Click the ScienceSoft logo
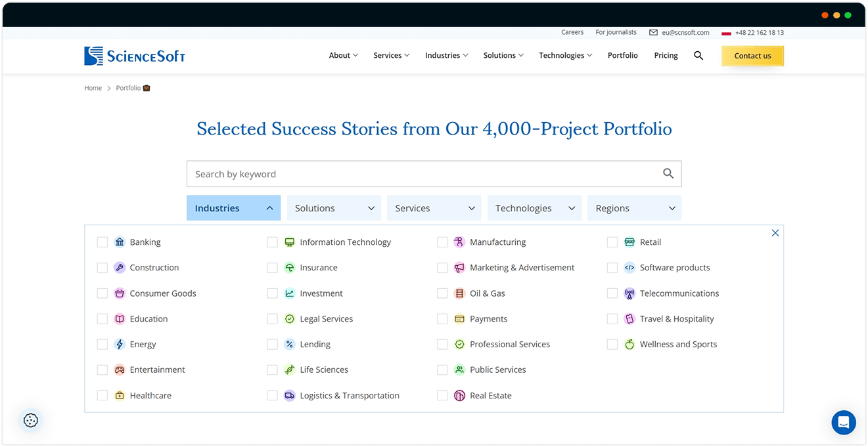868x447 pixels. pyautogui.click(x=134, y=56)
